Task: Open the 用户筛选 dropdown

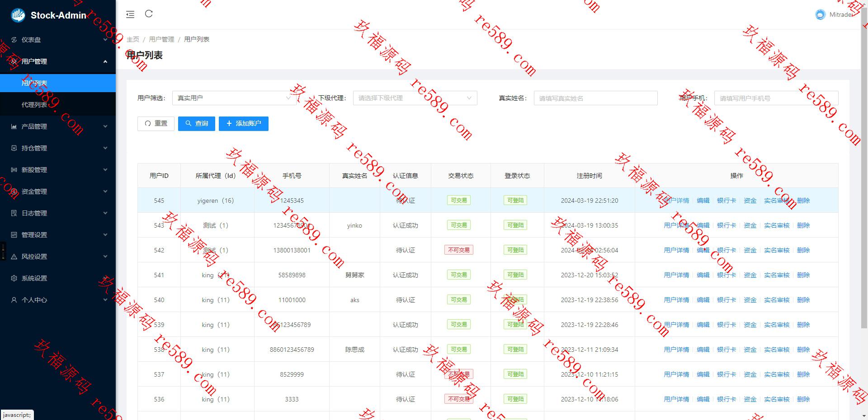Action: [x=234, y=98]
